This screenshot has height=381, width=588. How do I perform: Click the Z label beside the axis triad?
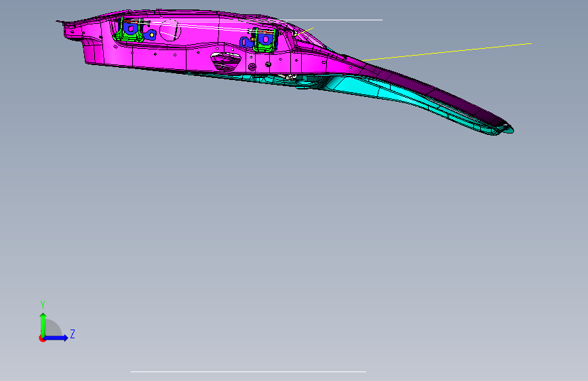pyautogui.click(x=73, y=334)
